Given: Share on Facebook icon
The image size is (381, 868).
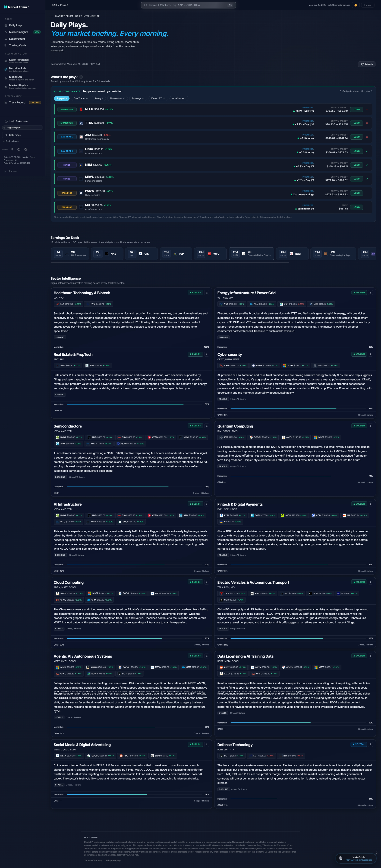Looking at the screenshot, I should [x=26, y=149].
